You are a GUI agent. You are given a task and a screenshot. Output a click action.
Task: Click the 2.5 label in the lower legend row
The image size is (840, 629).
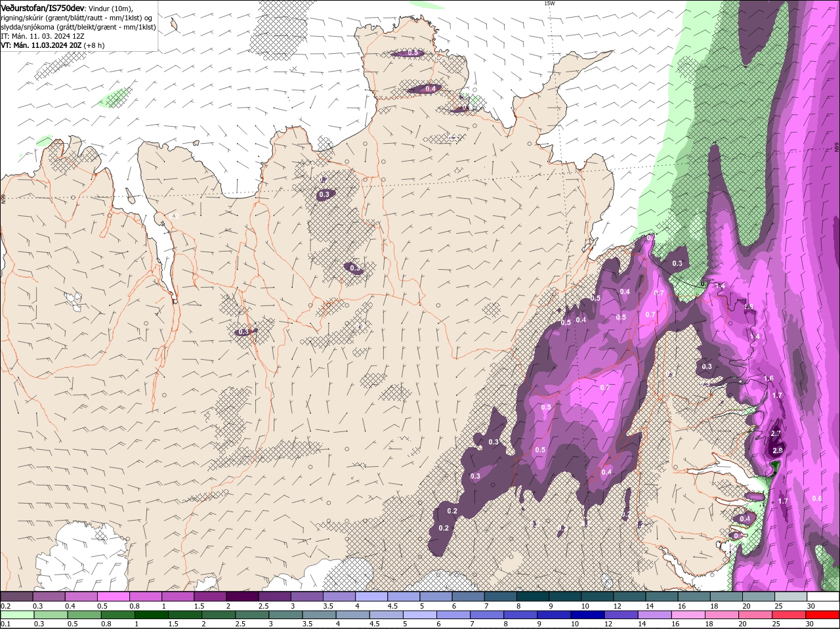point(240,624)
